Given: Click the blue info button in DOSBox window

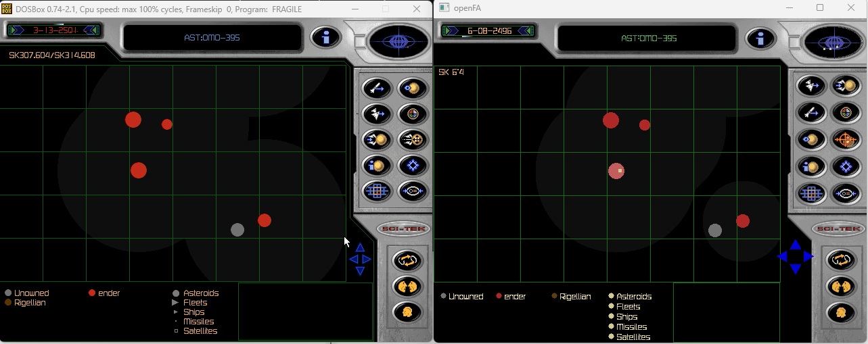Looking at the screenshot, I should coord(325,36).
